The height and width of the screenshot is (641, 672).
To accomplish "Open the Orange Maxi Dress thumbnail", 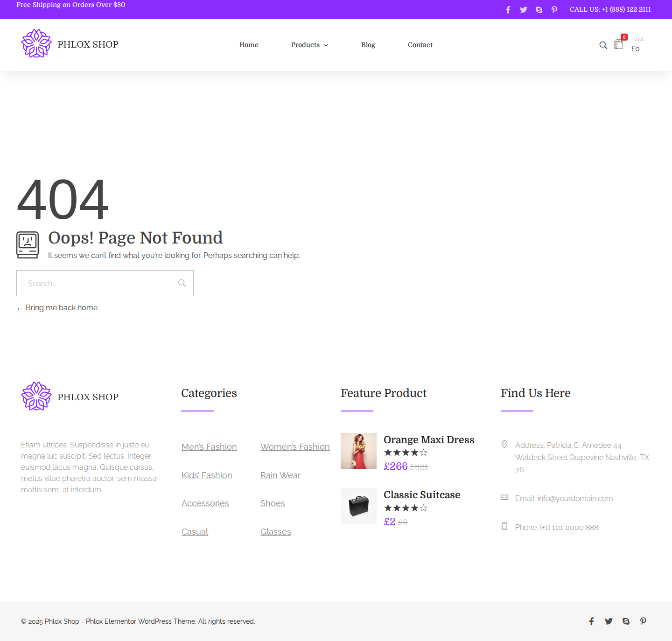I will pyautogui.click(x=358, y=451).
